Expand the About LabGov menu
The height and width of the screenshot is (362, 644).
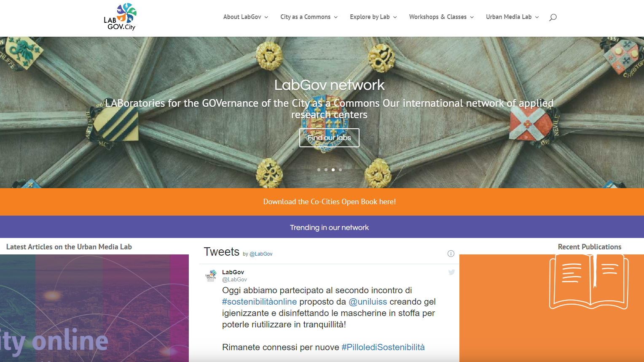246,17
